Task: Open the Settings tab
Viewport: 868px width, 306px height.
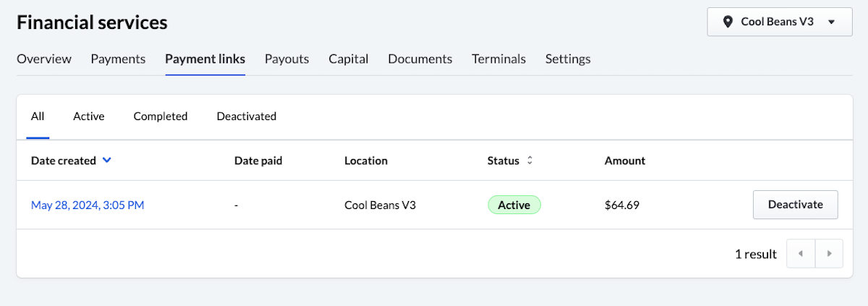Action: pyautogui.click(x=568, y=59)
